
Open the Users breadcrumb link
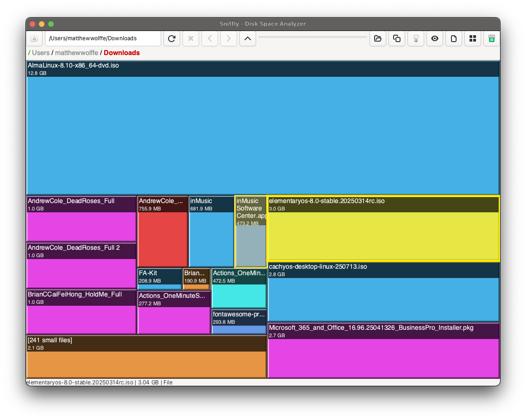[x=41, y=53]
